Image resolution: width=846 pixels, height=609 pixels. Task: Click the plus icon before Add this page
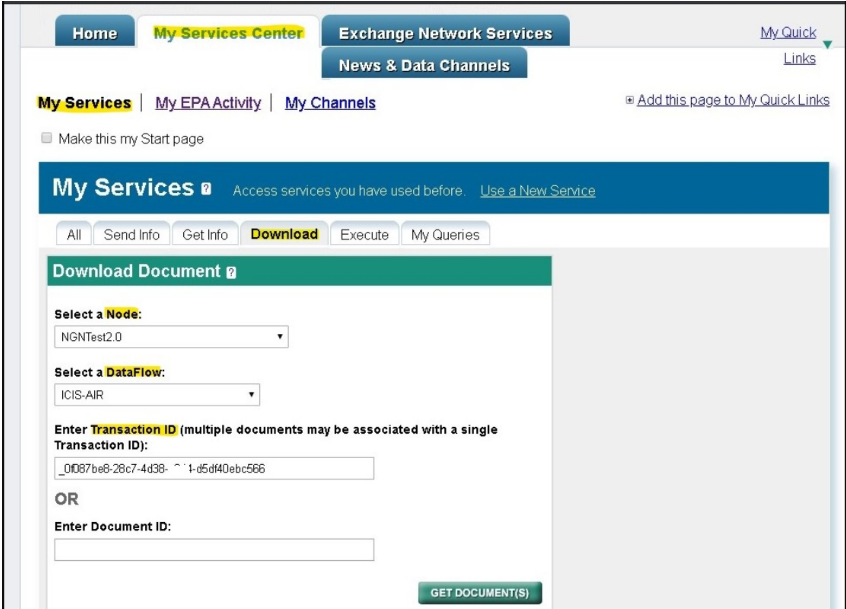click(x=629, y=100)
